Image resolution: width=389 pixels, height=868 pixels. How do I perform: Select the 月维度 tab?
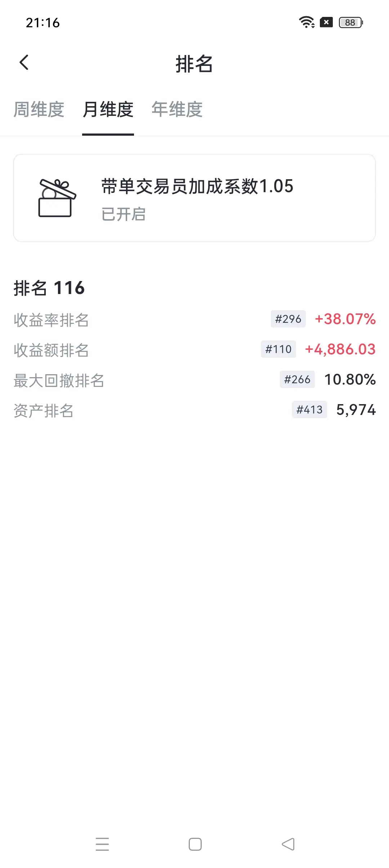(x=108, y=109)
